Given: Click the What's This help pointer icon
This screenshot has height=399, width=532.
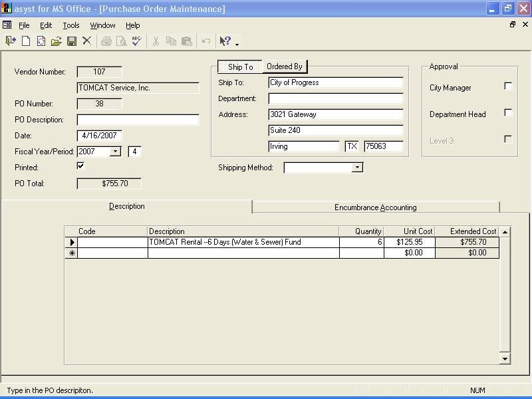Looking at the screenshot, I should coord(225,41).
